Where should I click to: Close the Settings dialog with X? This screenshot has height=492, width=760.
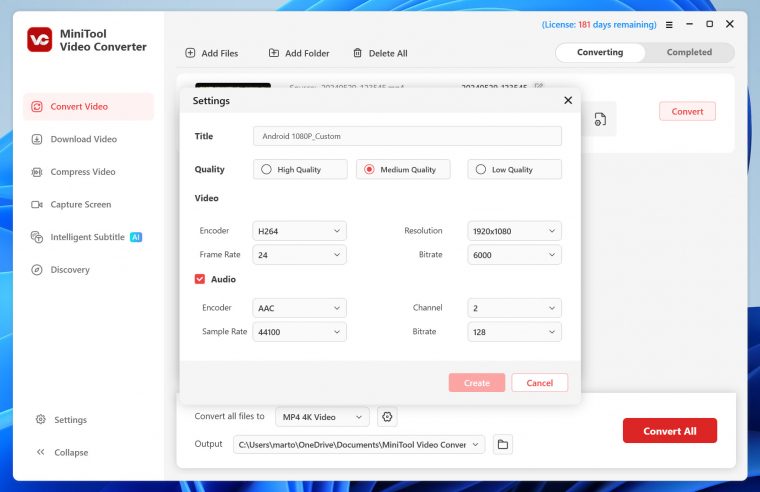click(568, 100)
